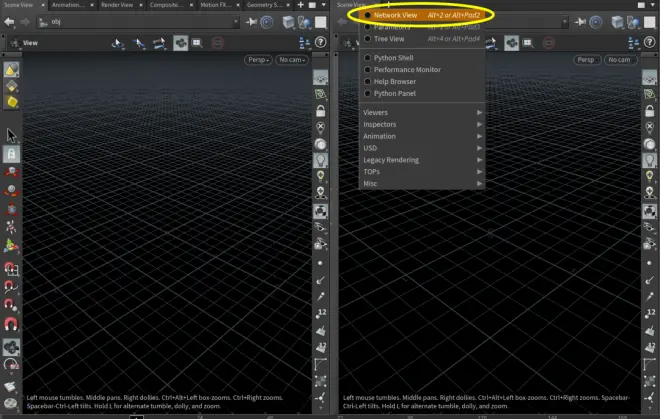Viewport: 660px width, 419px height.
Task: Click the highlighted camera tool in left view toolbar
Action: [181, 43]
